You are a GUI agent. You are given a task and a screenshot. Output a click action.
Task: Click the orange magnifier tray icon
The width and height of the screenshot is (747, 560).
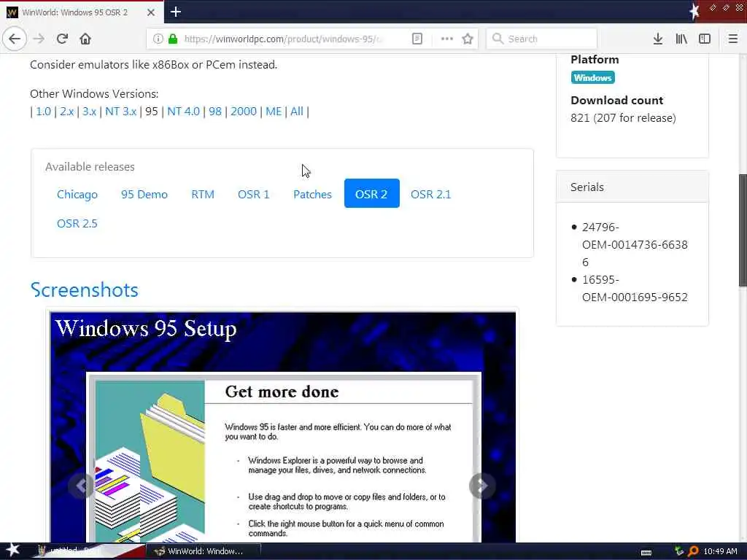click(693, 551)
